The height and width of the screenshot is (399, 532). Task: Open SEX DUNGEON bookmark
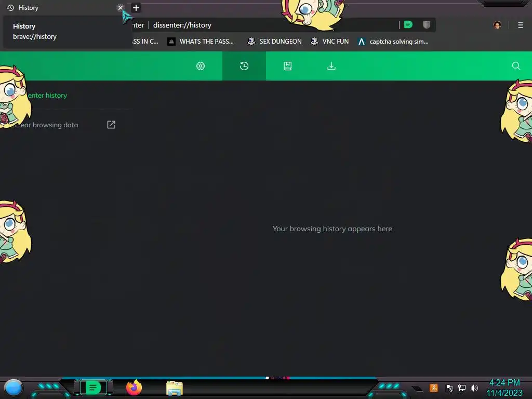click(x=274, y=42)
